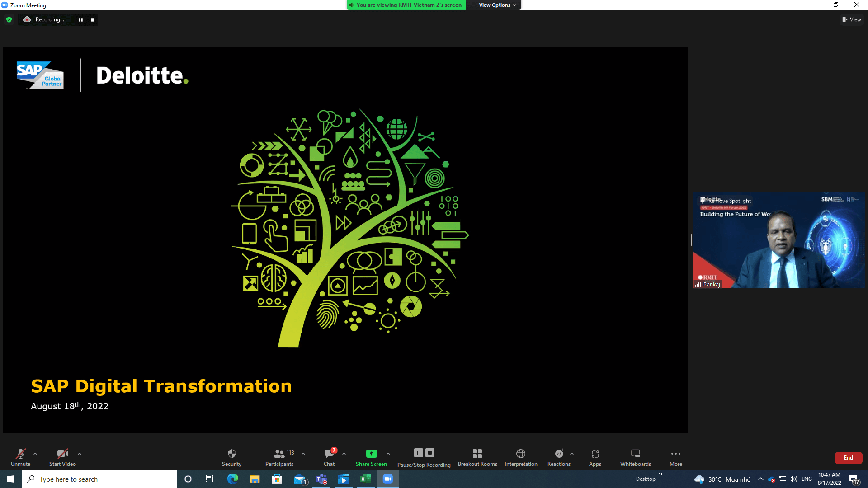Image resolution: width=868 pixels, height=488 pixels.
Task: Click the shared SAP Digital Transformation slide
Action: (345, 240)
